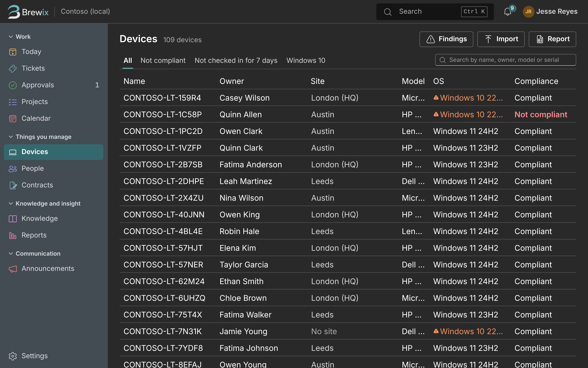Image resolution: width=588 pixels, height=368 pixels.
Task: Focus the global Search field
Action: pyautogui.click(x=435, y=12)
